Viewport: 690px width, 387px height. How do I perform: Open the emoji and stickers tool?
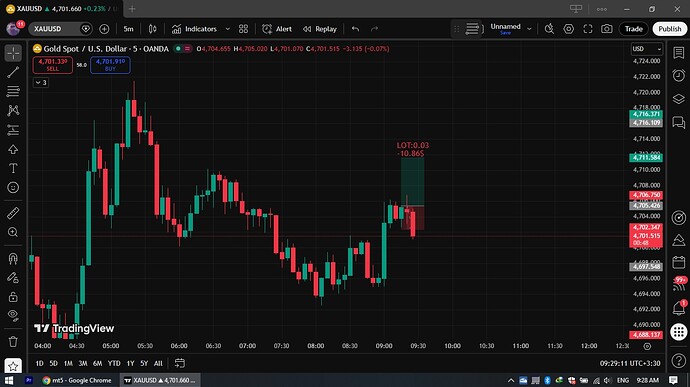pos(13,188)
